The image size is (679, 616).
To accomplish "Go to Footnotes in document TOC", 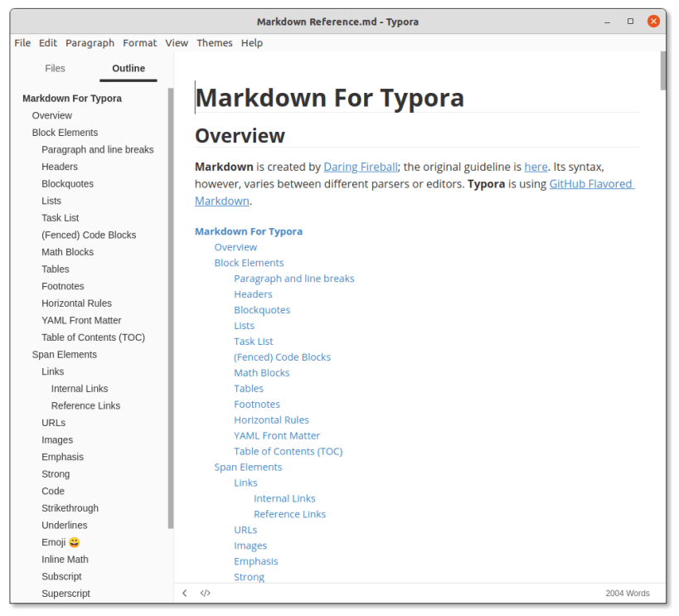I will coord(257,404).
